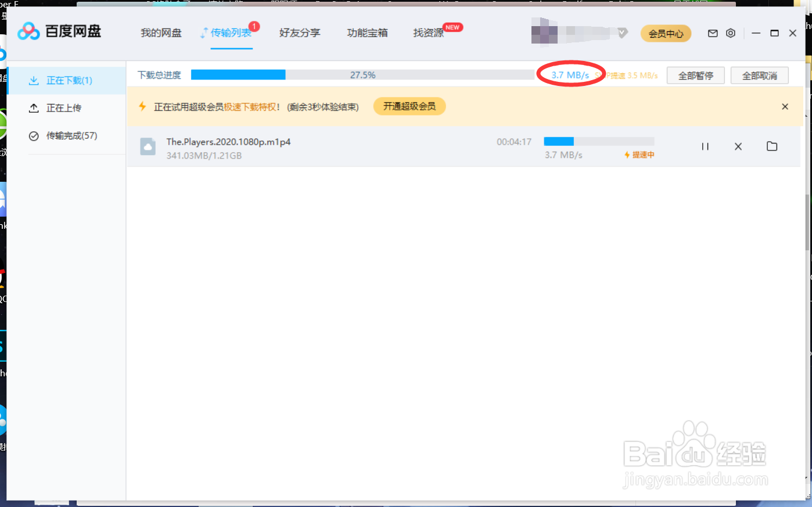This screenshot has height=507, width=812.
Task: Click the file type icon of download row
Action: tap(148, 147)
